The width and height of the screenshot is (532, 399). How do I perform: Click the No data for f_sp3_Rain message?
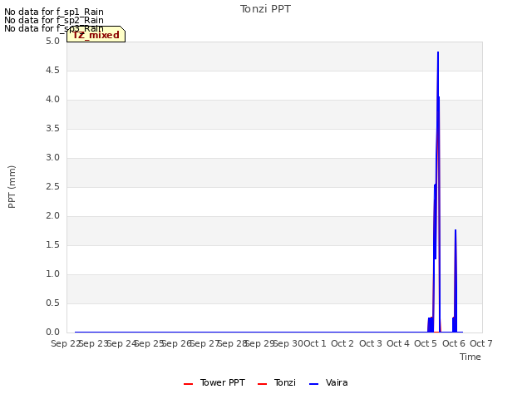tap(54, 28)
